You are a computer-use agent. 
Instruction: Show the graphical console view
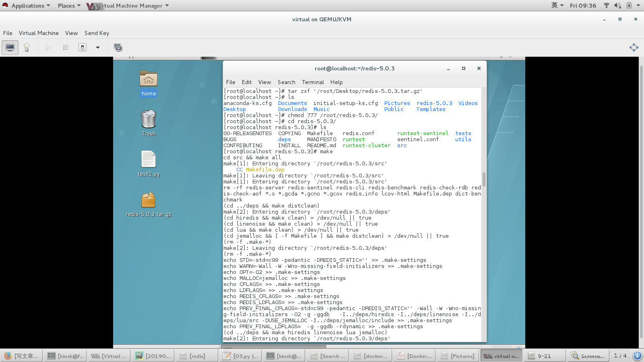pyautogui.click(x=10, y=47)
